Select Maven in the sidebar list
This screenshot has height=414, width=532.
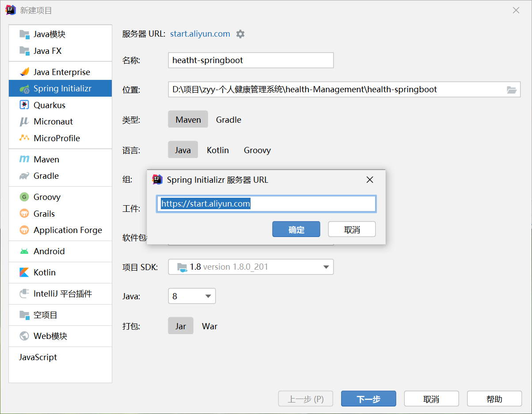pyautogui.click(x=60, y=159)
